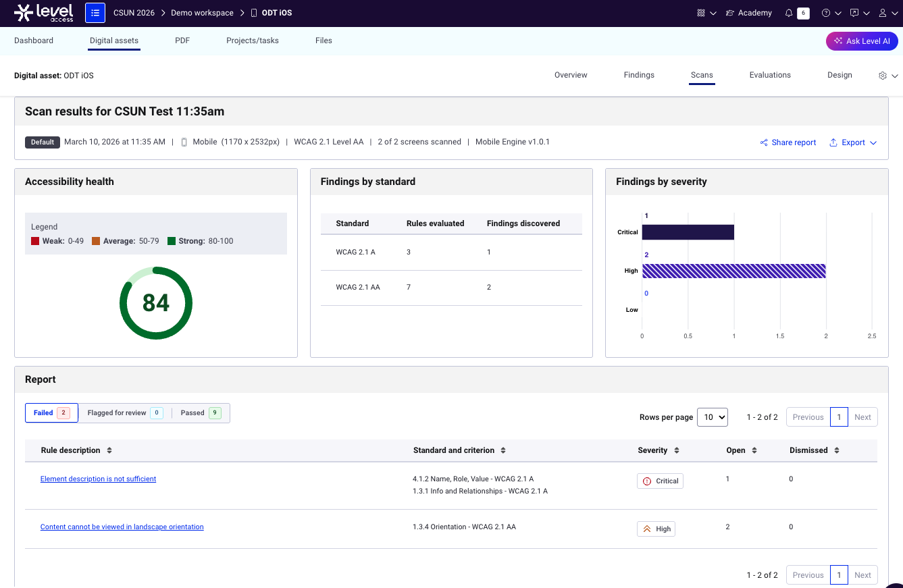This screenshot has width=903, height=588.
Task: Sort by Rule description column
Action: [x=109, y=450]
